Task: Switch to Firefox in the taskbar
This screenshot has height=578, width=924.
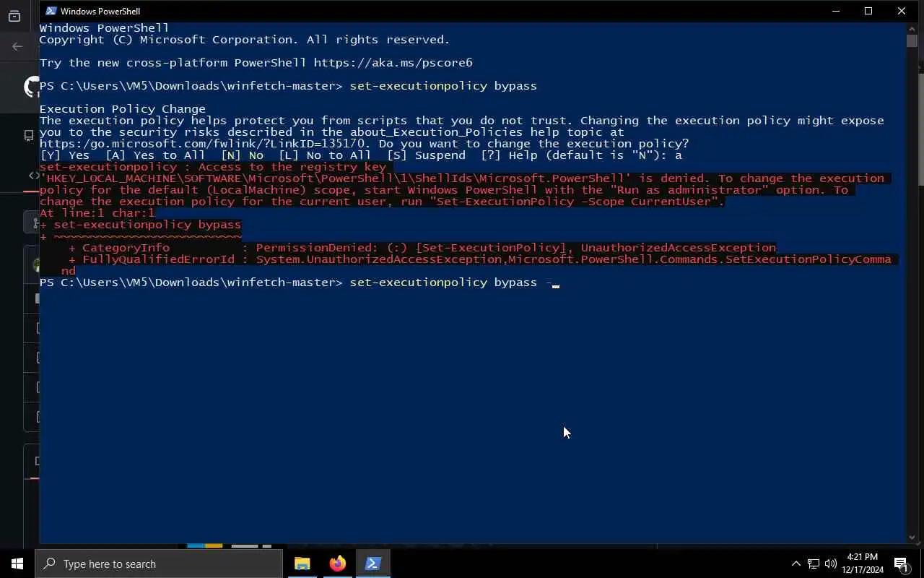Action: click(x=337, y=564)
